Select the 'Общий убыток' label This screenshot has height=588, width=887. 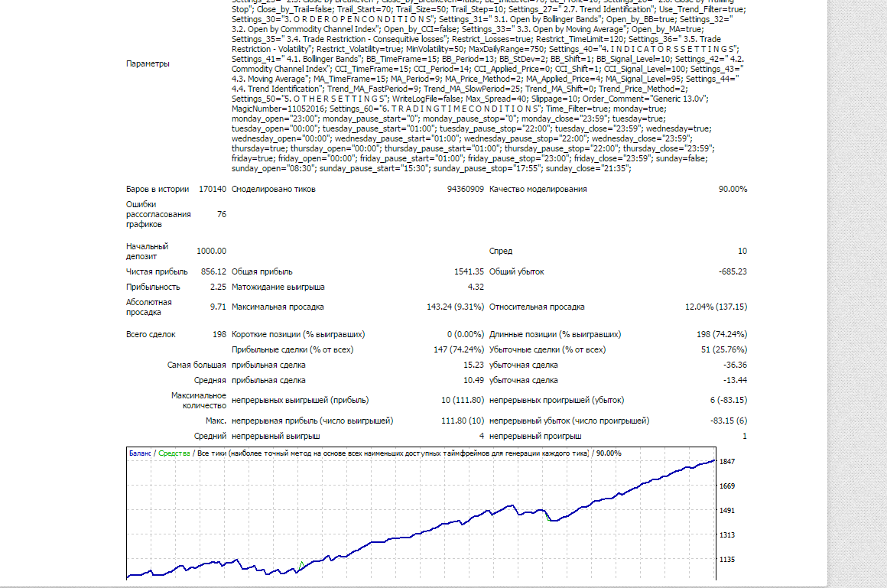click(516, 271)
